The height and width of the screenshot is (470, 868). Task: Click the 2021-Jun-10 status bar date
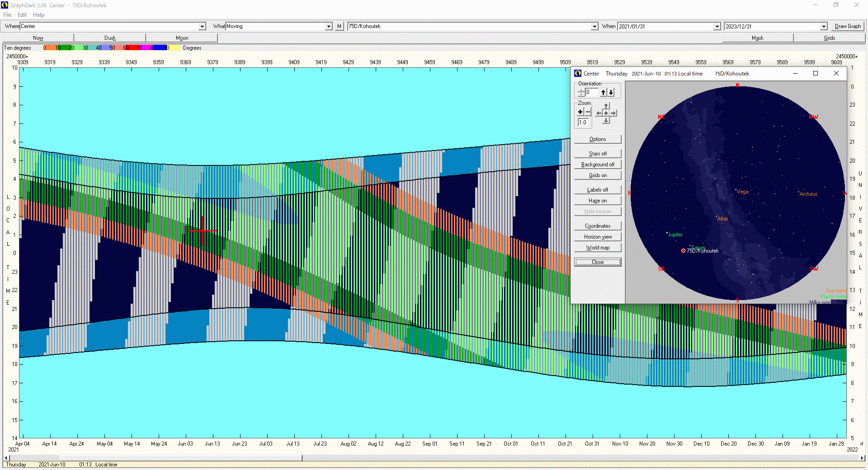[x=52, y=465]
